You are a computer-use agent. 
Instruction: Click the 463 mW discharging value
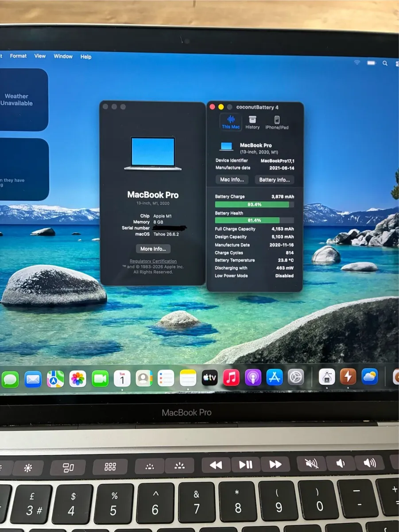tap(285, 268)
